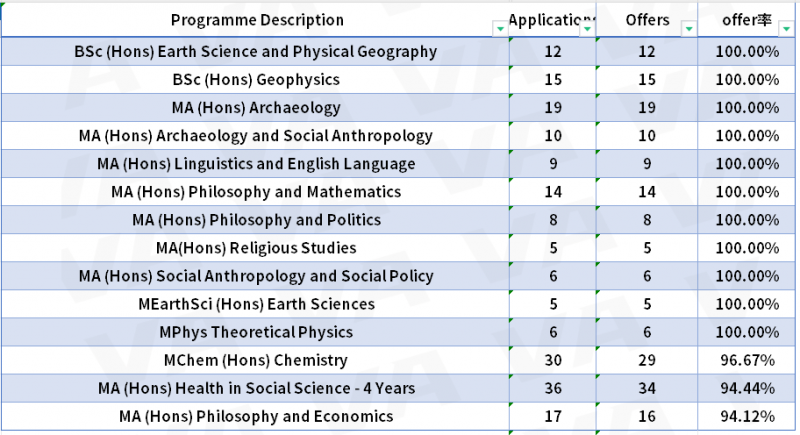Viewport: 800px width, 435px height.
Task: Select the MPhys Theoretical Physics cell
Action: coord(255,332)
